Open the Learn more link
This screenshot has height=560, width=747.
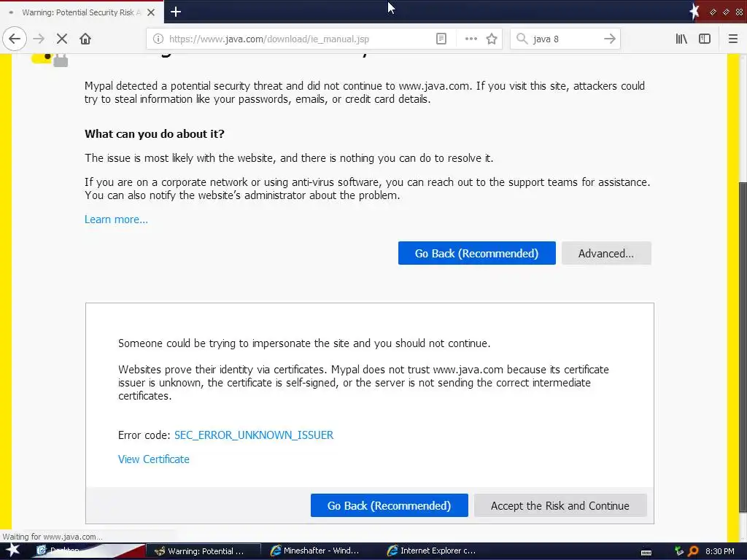coord(116,219)
